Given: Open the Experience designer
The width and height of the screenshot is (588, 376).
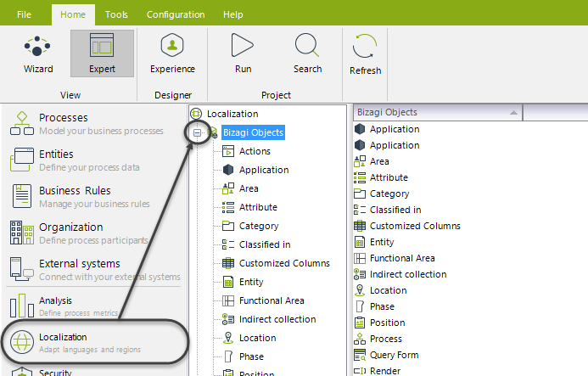Looking at the screenshot, I should tap(172, 53).
